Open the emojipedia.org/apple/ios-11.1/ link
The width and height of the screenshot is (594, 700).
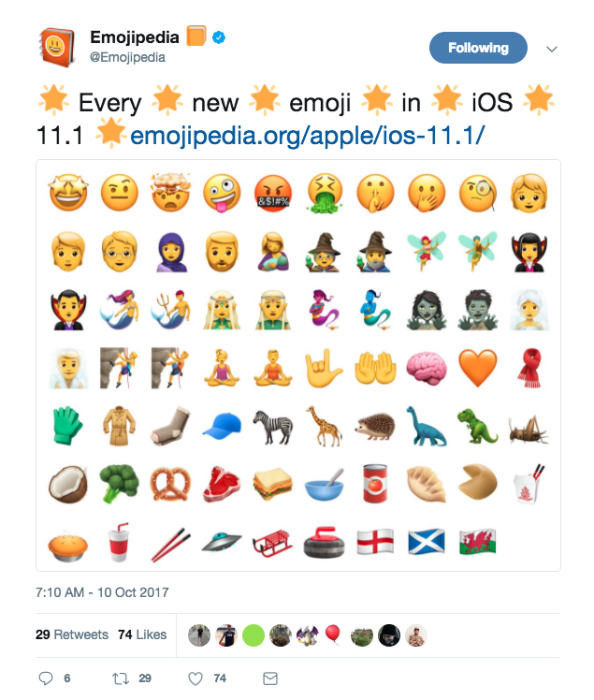(309, 136)
